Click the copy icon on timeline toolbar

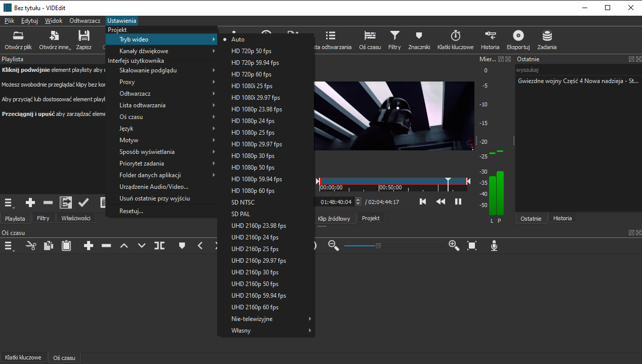[48, 246]
